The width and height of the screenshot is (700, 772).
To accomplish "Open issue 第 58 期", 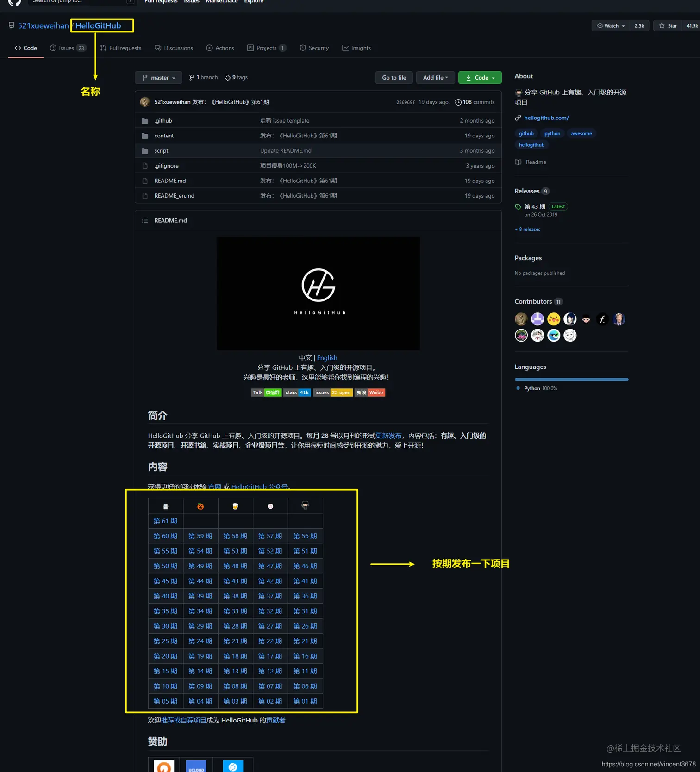I will [x=235, y=536].
